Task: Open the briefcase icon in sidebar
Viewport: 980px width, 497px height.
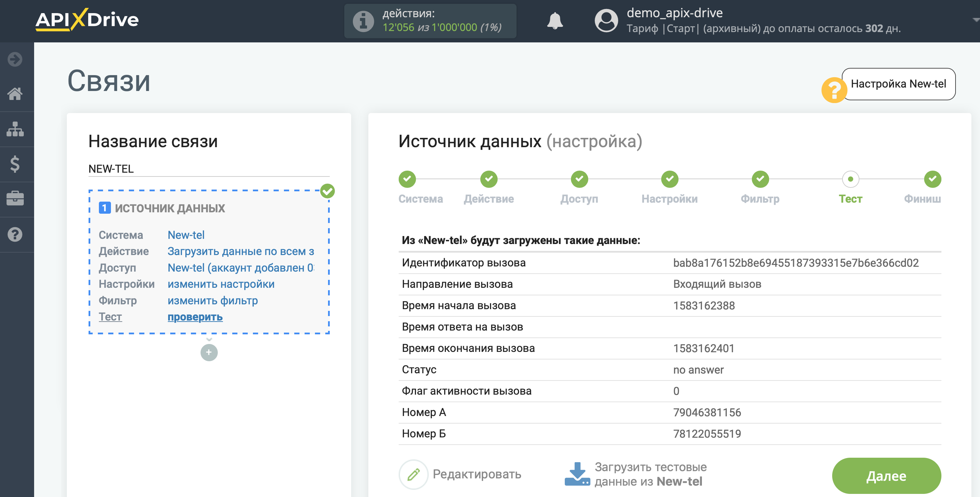Action: pos(15,199)
